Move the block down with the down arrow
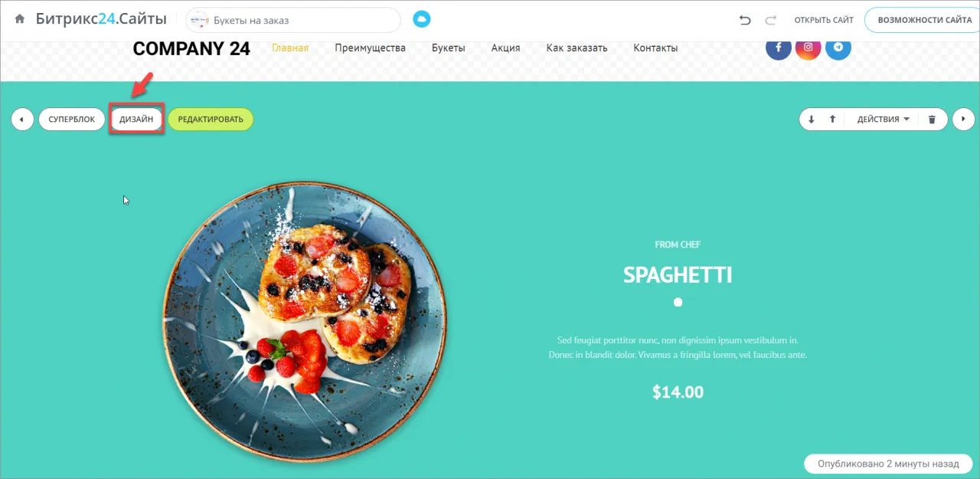The width and height of the screenshot is (980, 479). pos(812,120)
